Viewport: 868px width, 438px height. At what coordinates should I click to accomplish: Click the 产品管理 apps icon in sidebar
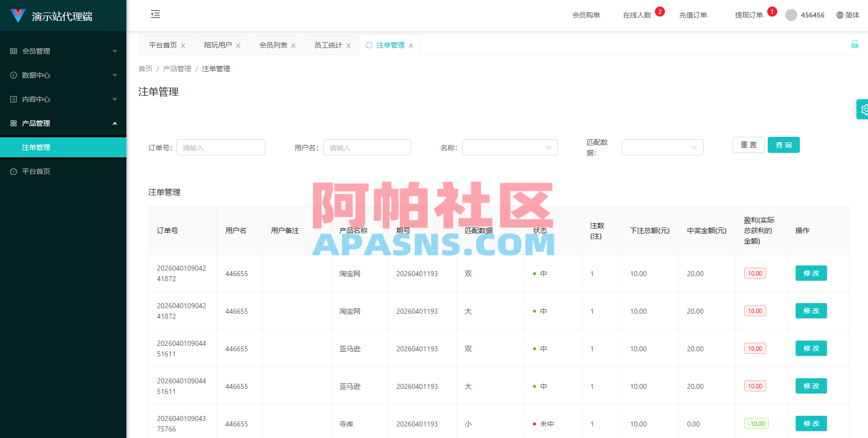(x=14, y=123)
